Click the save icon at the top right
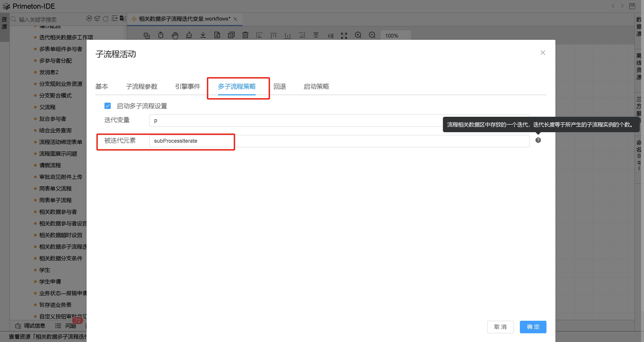This screenshot has width=644, height=342. tap(632, 6)
